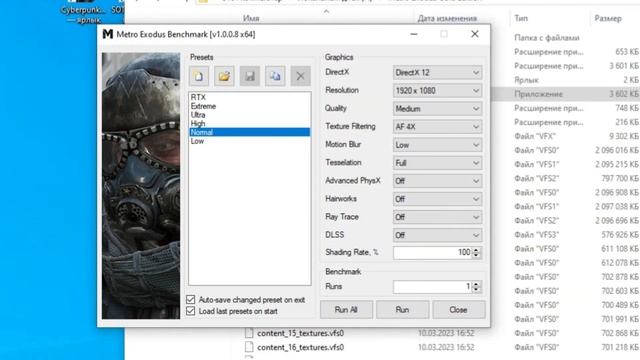Copy the preset with the duplicate icon

pyautogui.click(x=275, y=76)
